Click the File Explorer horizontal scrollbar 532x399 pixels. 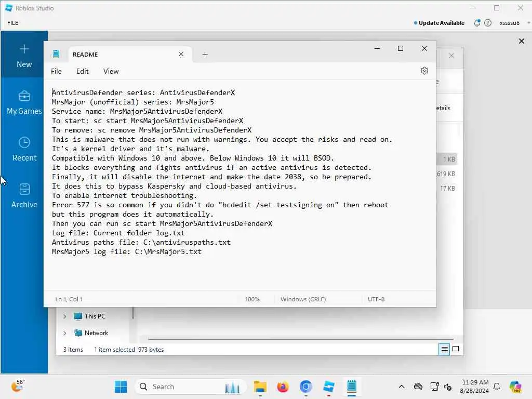[x=301, y=339]
